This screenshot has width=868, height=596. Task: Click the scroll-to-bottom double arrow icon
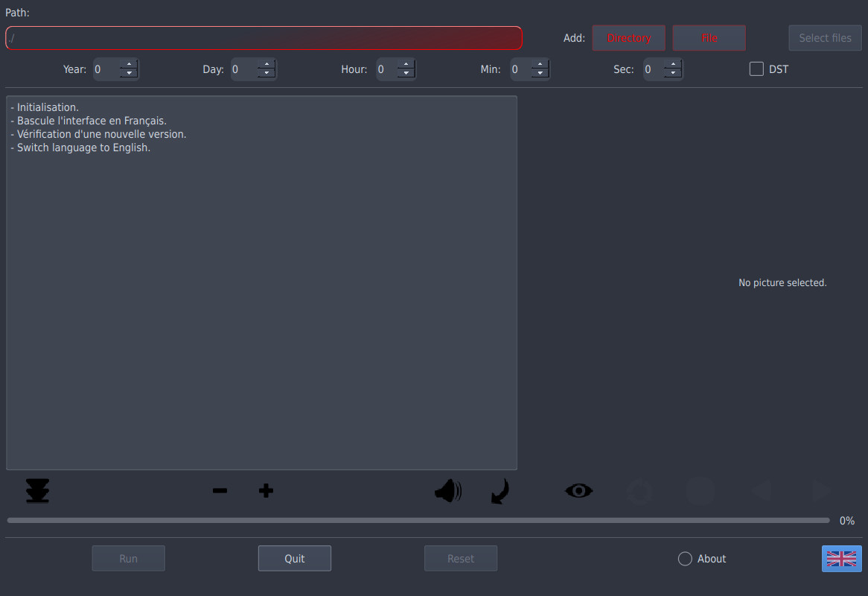click(x=38, y=491)
